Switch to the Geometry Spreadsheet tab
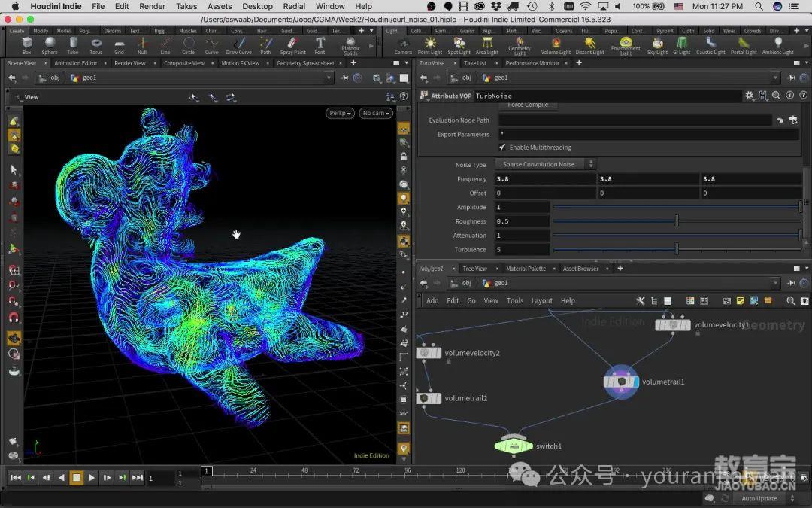Viewport: 812px width, 508px height. click(x=305, y=63)
